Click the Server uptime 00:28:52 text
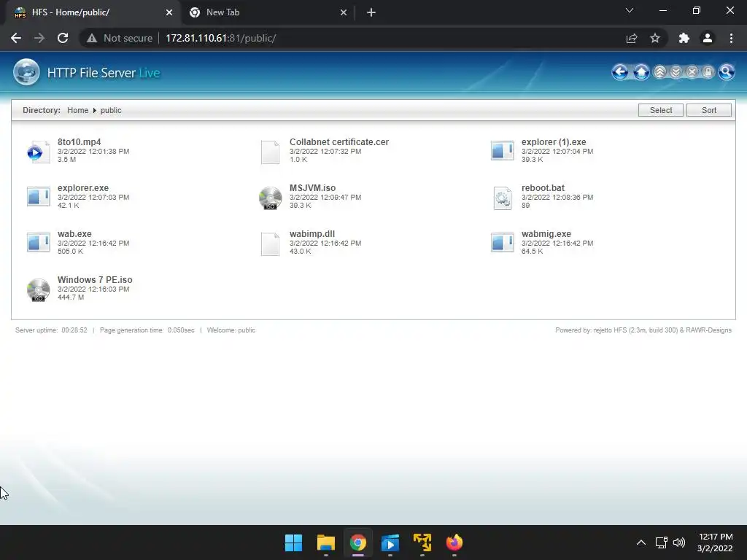747x560 pixels. tap(52, 330)
